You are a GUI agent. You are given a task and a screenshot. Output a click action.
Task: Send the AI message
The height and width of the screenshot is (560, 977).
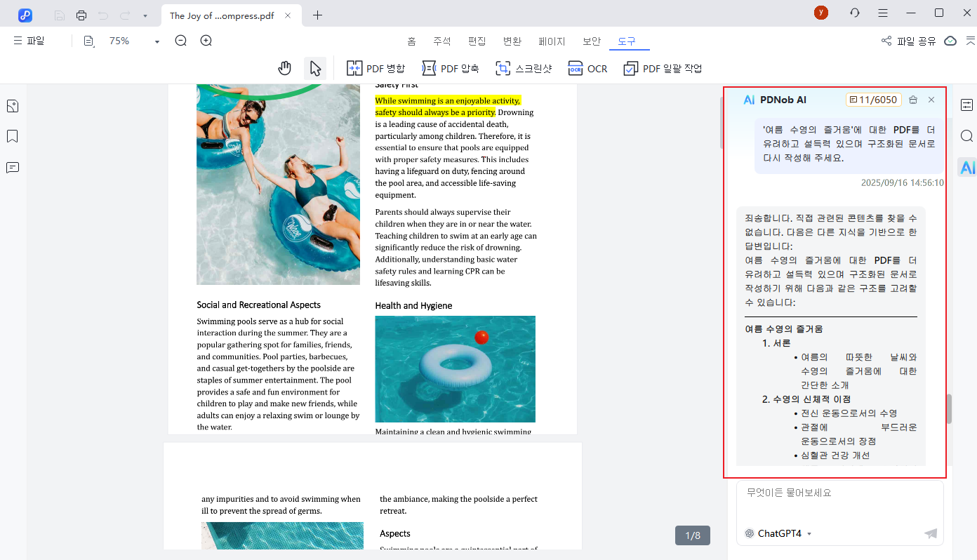[931, 533]
